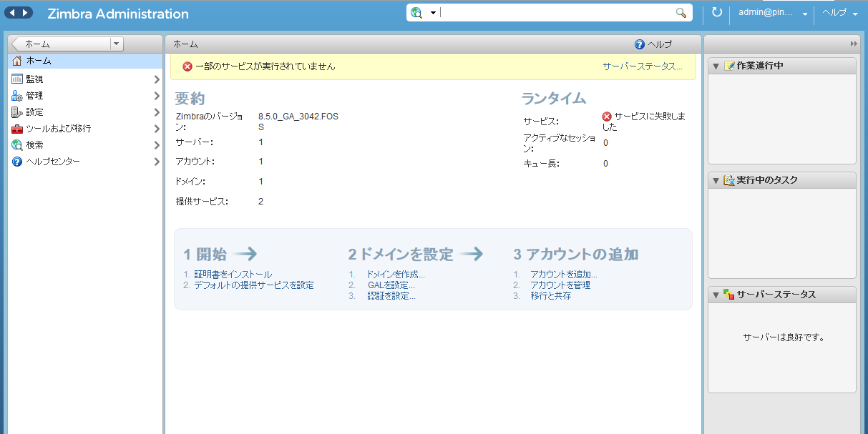The height and width of the screenshot is (434, 868).
Task: Open デフォルトの提供サービスを設定 link
Action: click(254, 285)
